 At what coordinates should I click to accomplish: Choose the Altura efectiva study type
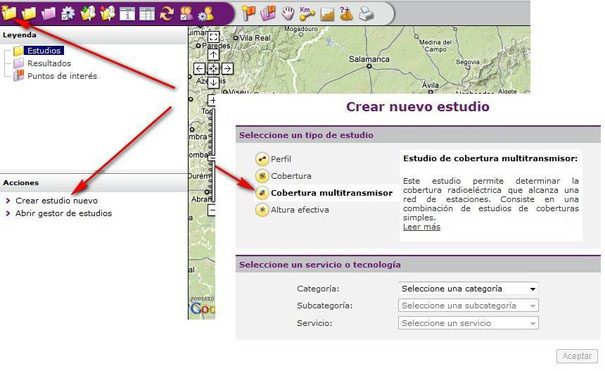pyautogui.click(x=300, y=210)
